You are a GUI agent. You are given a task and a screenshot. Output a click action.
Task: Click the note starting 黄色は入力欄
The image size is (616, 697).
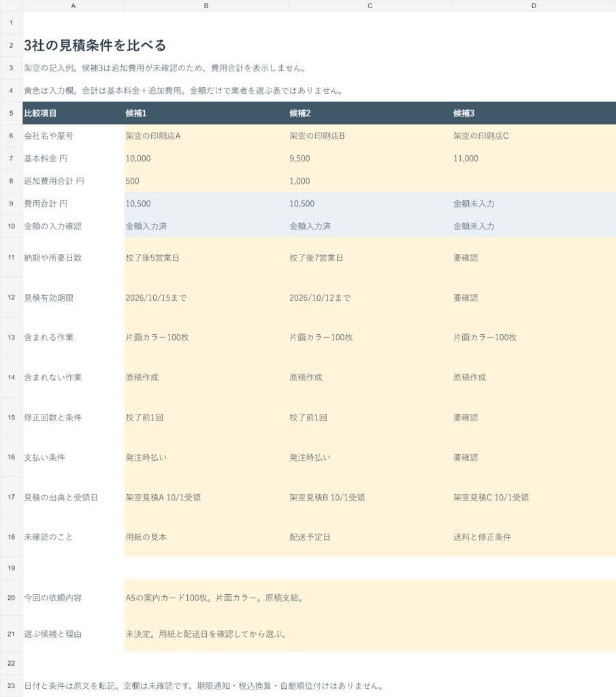[184, 91]
